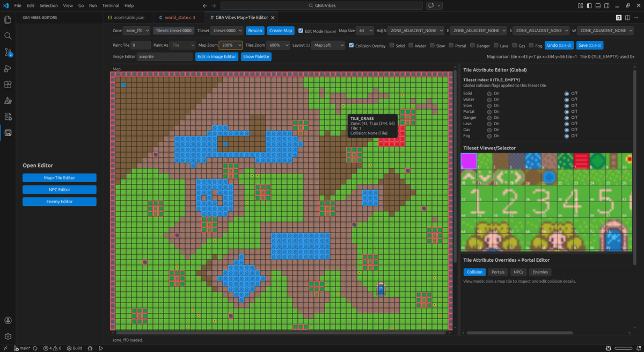
Task: Select the blue water tile 4 in tileset
Action: (x=533, y=161)
